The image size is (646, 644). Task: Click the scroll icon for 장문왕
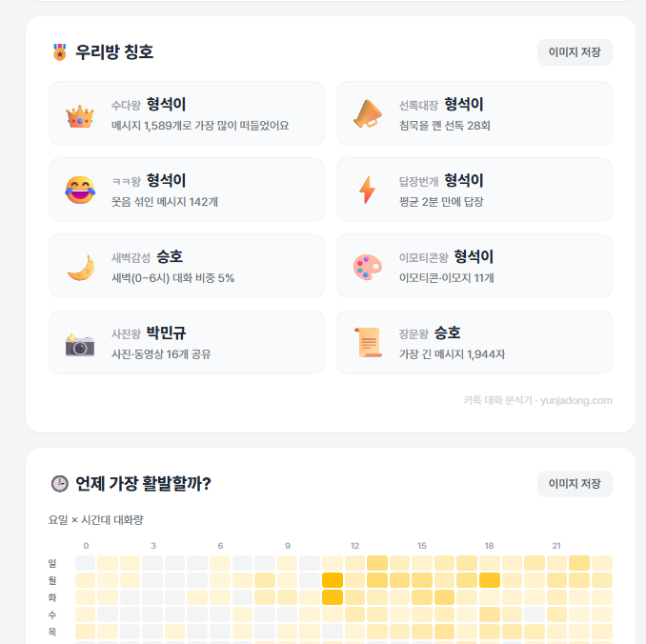[x=368, y=342]
